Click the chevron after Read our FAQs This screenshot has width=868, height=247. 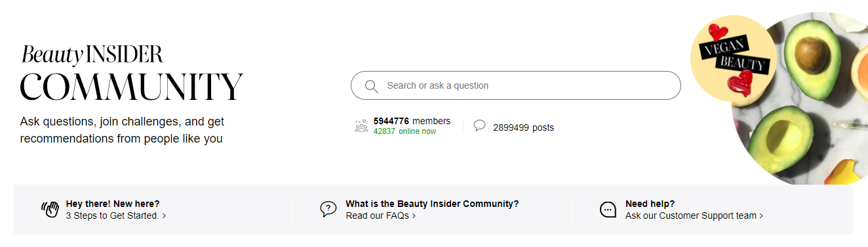tap(414, 215)
